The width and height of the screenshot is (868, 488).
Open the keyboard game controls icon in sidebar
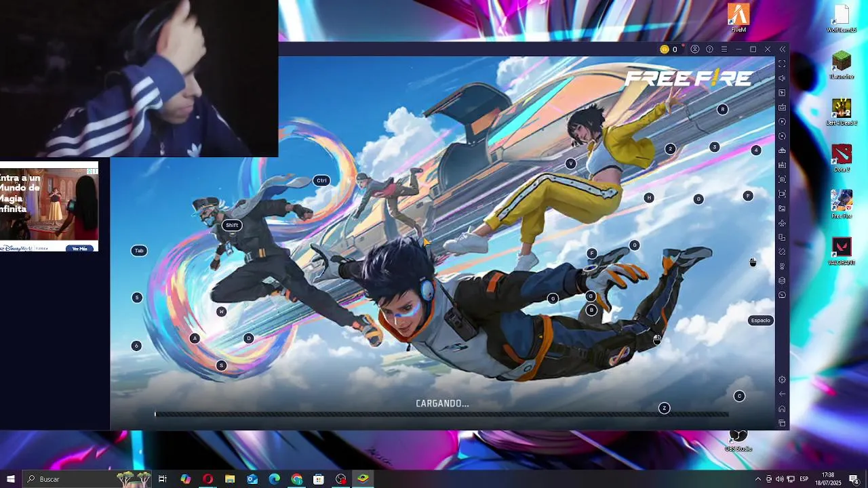pos(782,107)
